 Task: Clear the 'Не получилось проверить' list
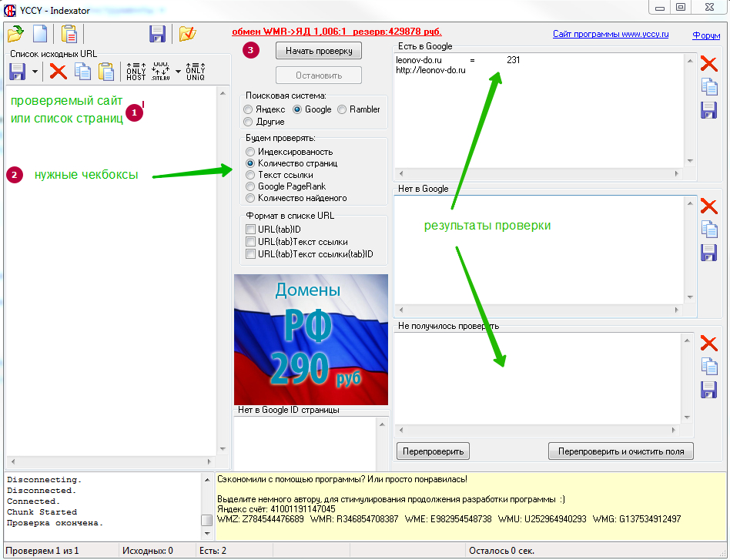708,344
